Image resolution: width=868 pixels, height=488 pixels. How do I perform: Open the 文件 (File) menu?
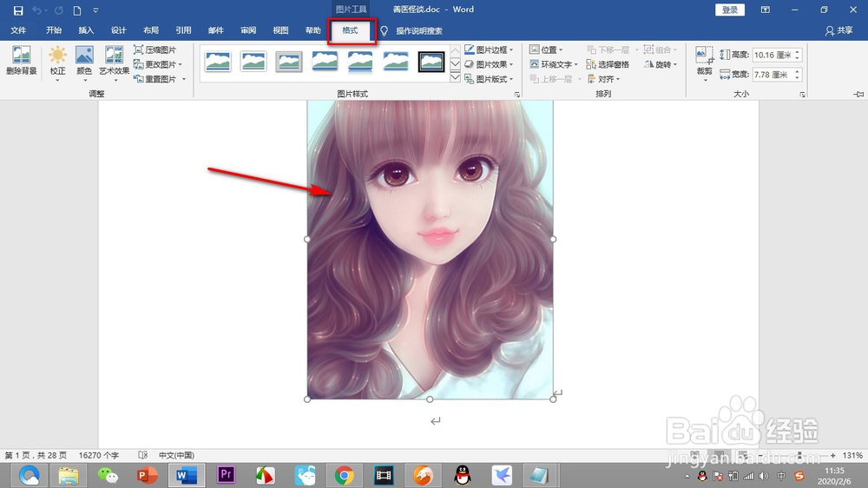(18, 30)
